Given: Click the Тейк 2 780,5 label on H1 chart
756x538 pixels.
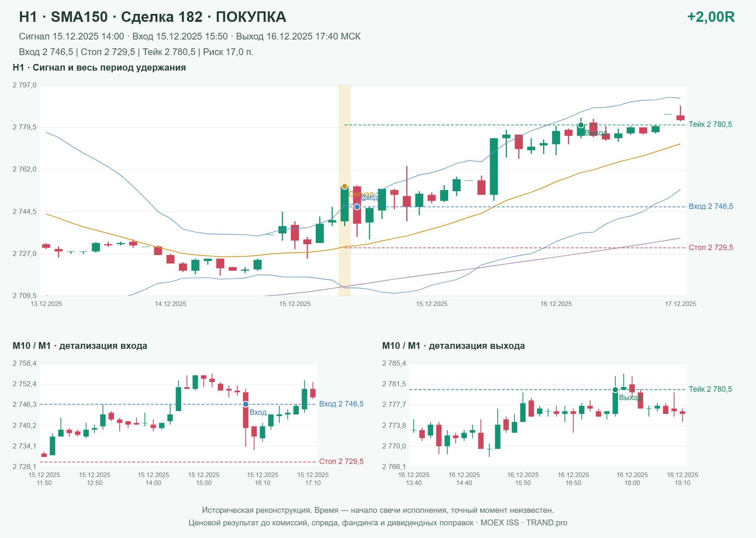Looking at the screenshot, I should click(710, 124).
